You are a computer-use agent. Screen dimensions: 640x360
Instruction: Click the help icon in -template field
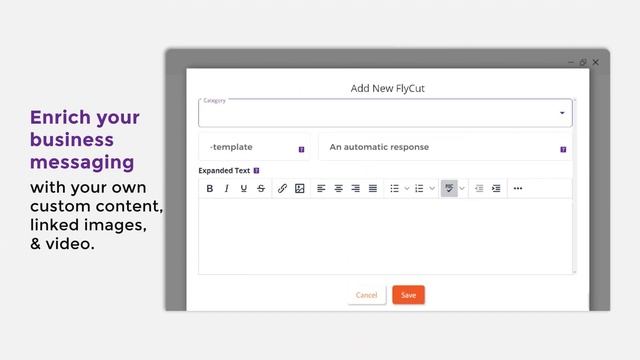[x=301, y=149]
